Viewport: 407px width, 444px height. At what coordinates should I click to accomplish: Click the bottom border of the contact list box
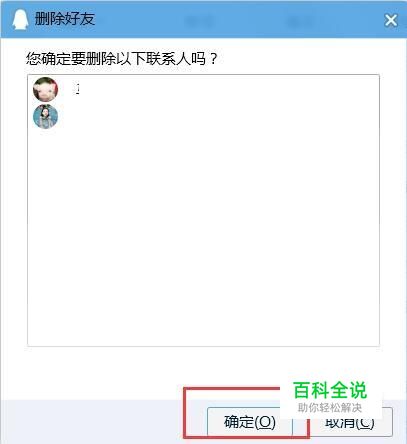203,346
